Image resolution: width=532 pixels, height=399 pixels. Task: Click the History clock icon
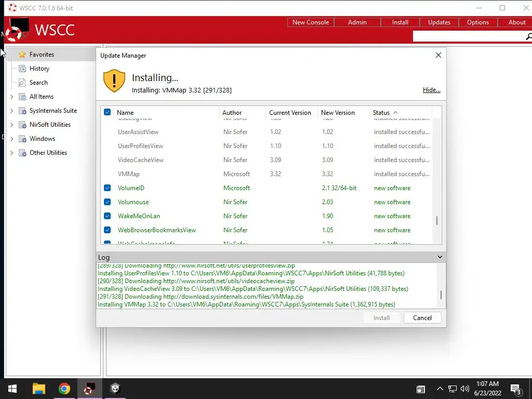coord(22,69)
